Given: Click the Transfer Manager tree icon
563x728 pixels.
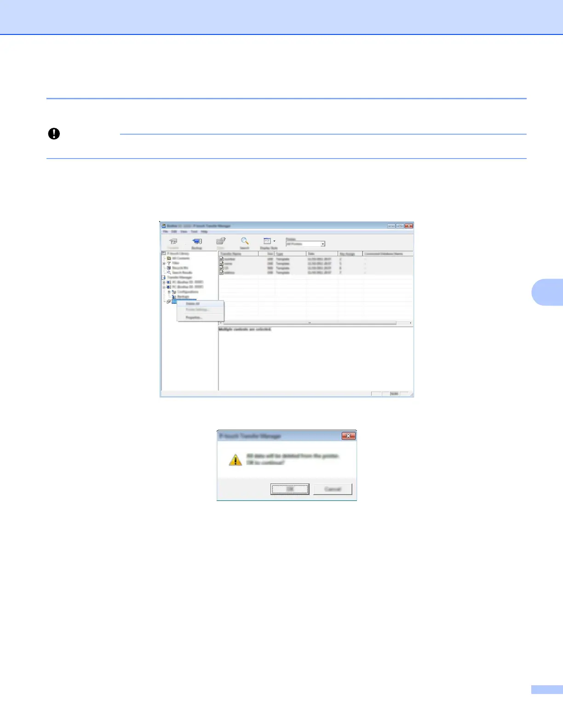Looking at the screenshot, I should click(x=164, y=278).
